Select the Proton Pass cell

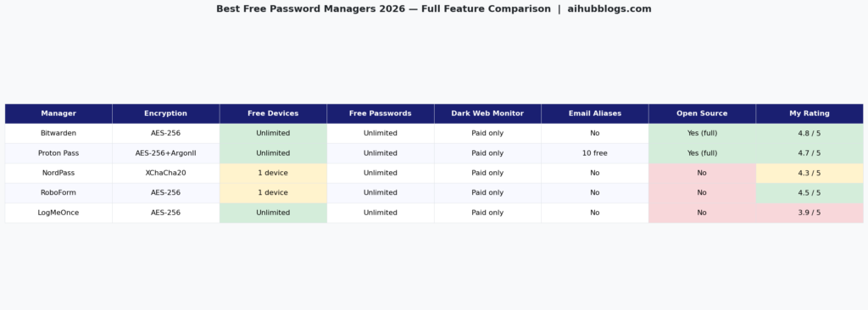click(58, 153)
